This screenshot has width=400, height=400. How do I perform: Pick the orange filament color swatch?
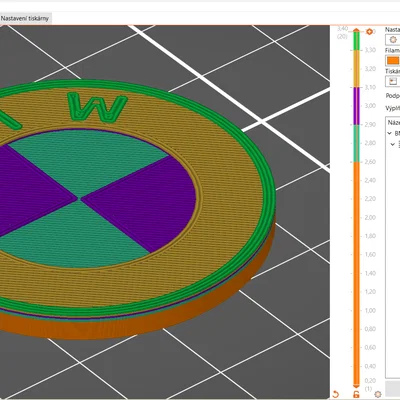click(393, 61)
